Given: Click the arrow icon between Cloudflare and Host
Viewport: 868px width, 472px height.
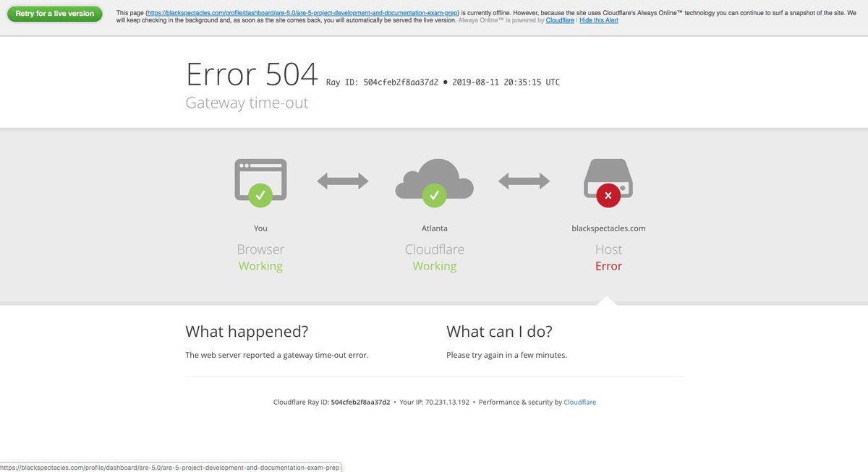Looking at the screenshot, I should tap(524, 181).
